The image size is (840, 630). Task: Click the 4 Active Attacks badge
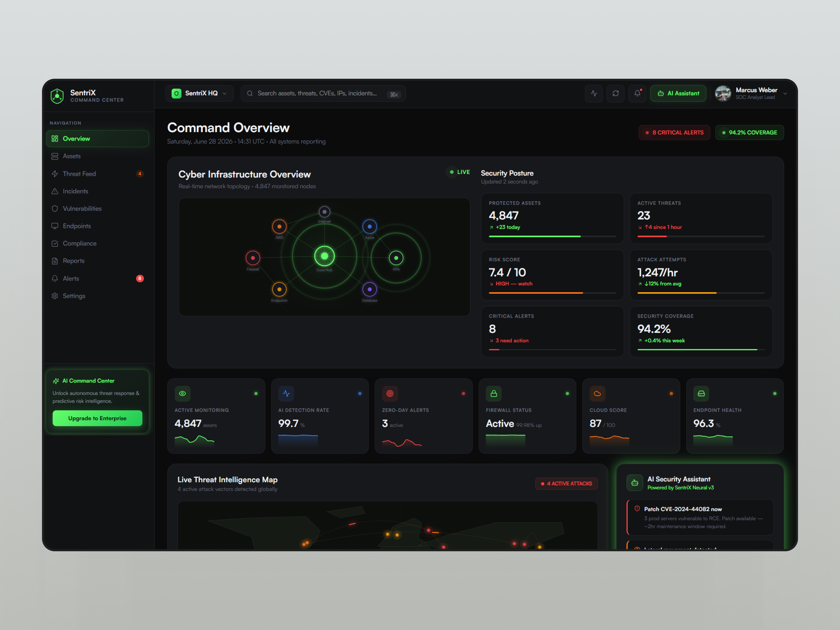(566, 484)
